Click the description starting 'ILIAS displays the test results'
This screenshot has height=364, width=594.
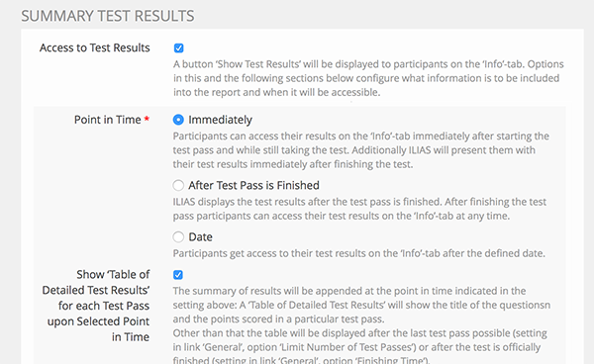pyautogui.click(x=359, y=209)
